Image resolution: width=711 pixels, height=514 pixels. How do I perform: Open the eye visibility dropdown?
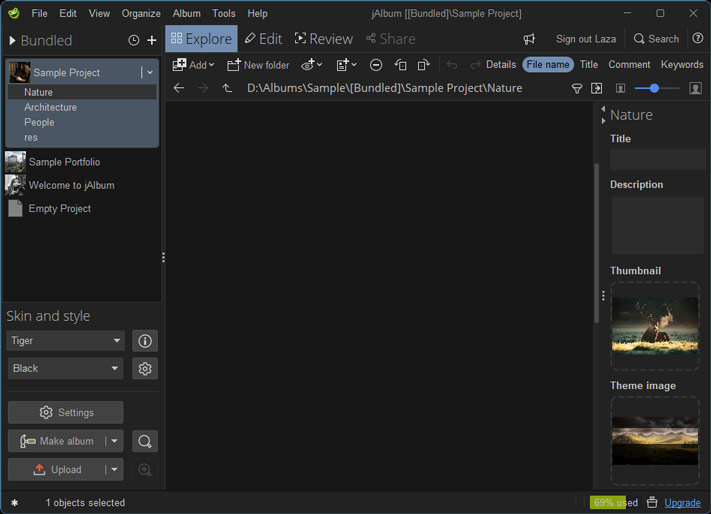[312, 65]
